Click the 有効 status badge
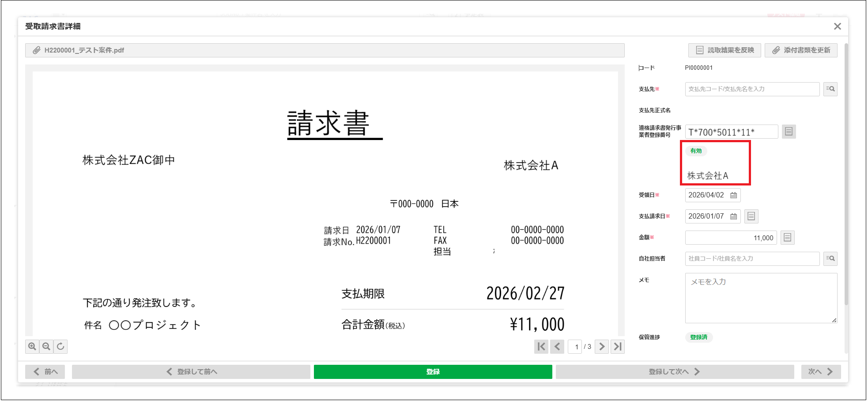 696,151
